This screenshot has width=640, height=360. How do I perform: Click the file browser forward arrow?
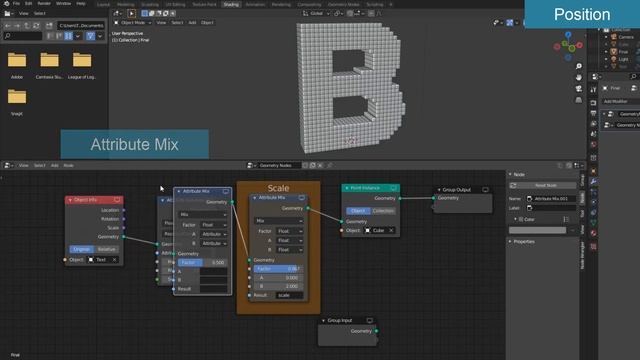[x=17, y=25]
